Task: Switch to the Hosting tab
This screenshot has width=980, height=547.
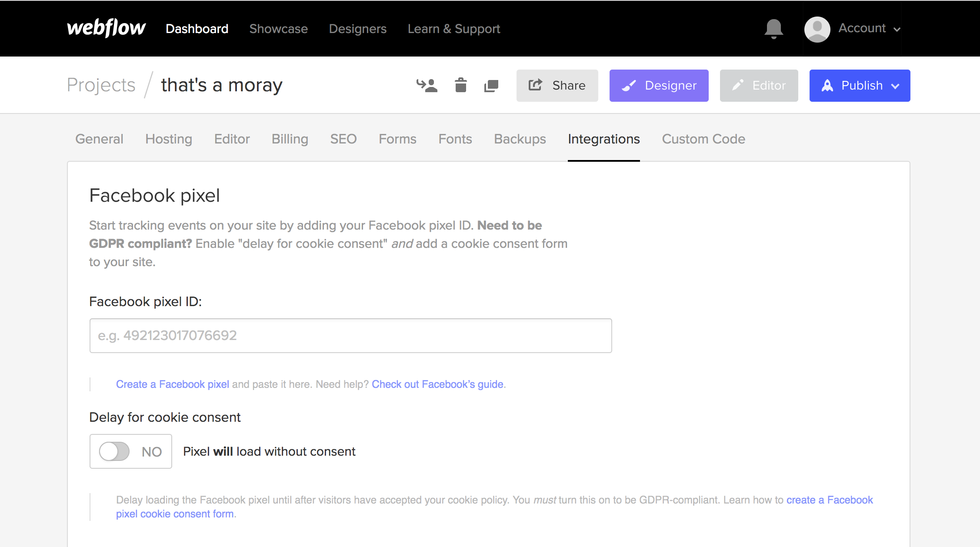Action: point(169,139)
